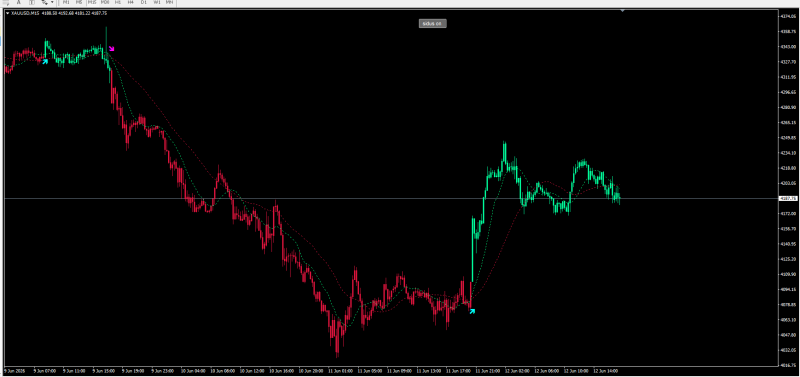Click the 4374.05 price scale label
Screen dimensions: 800x377
point(788,16)
